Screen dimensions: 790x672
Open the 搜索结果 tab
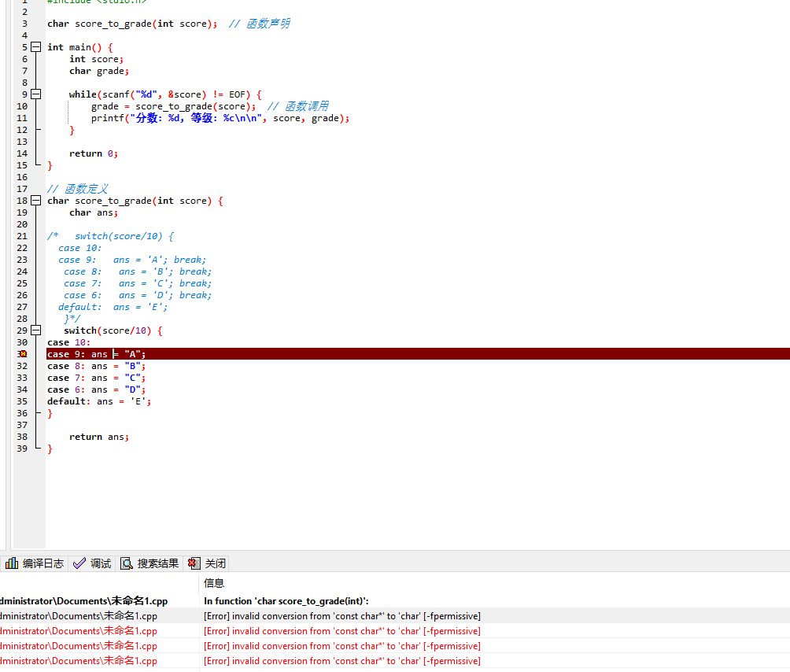pyautogui.click(x=150, y=563)
